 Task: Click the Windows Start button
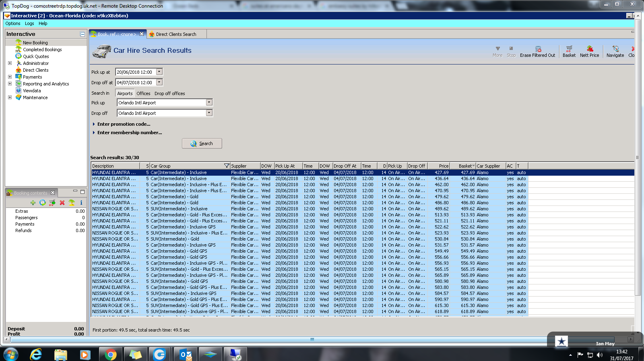(10, 354)
